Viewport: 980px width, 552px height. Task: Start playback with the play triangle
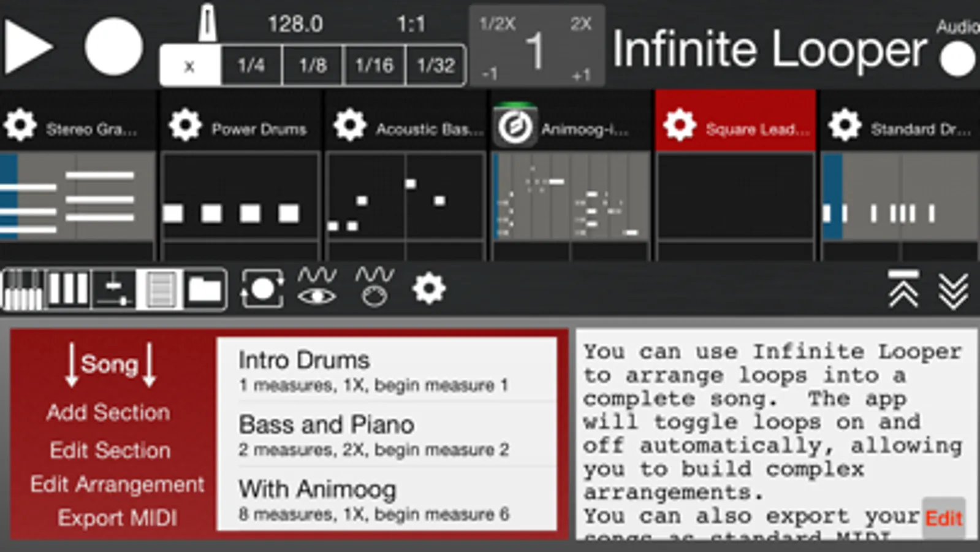[x=28, y=47]
